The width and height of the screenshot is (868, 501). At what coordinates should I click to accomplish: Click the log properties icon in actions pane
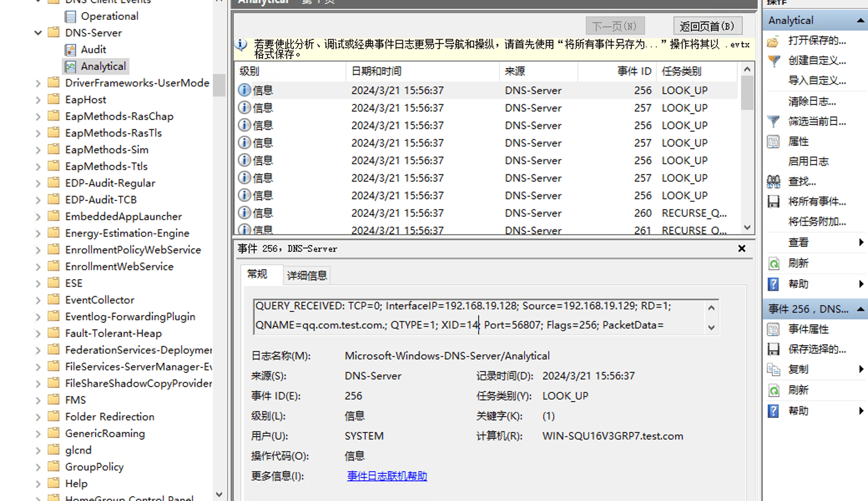pyautogui.click(x=773, y=142)
